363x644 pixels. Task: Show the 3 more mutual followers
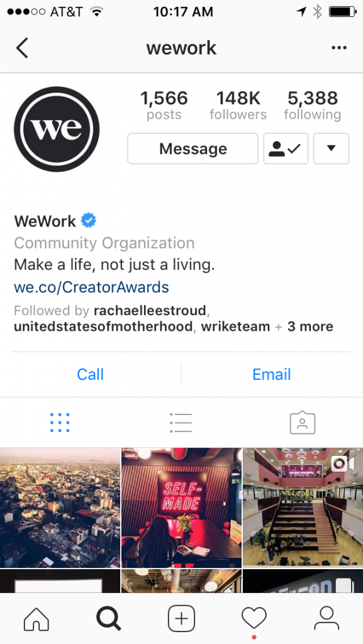(310, 327)
